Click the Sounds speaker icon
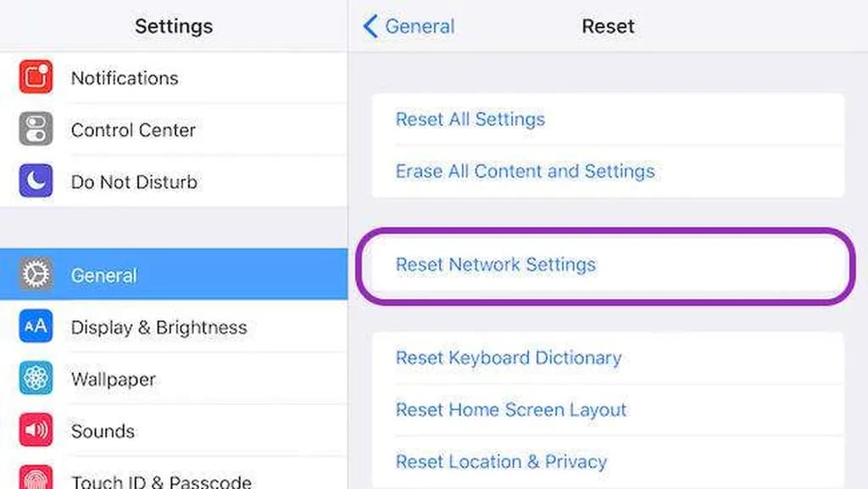Viewport: 868px width, 489px height. click(36, 430)
